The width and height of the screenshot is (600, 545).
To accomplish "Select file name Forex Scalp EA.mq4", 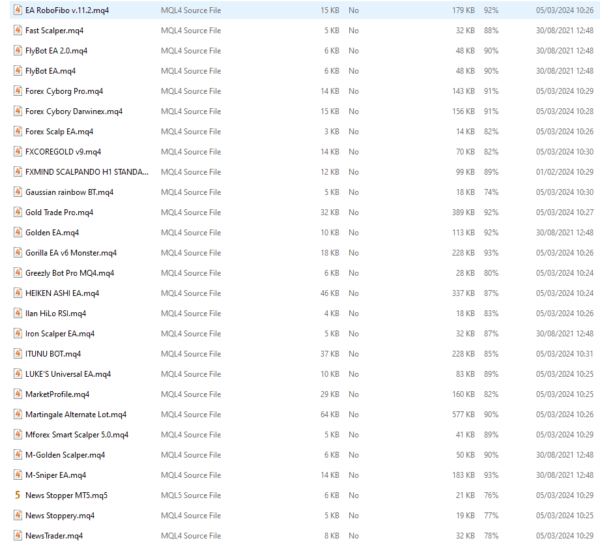I will point(59,132).
